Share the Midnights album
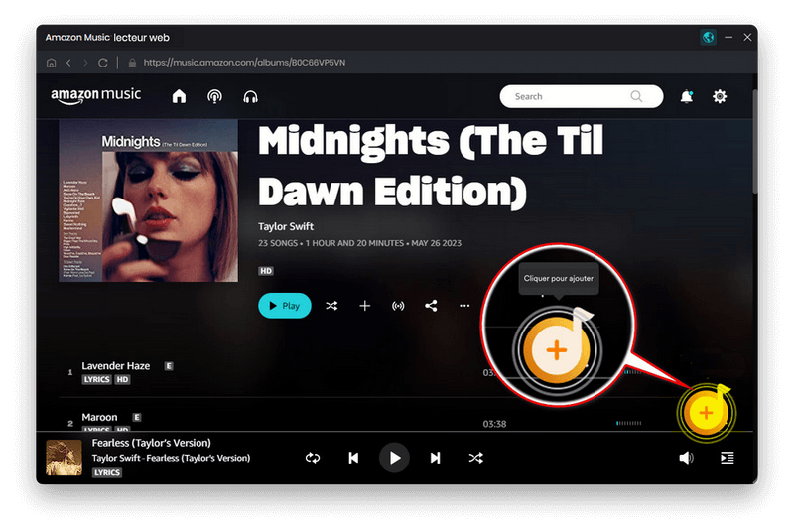Image resolution: width=794 pixels, height=532 pixels. [431, 306]
